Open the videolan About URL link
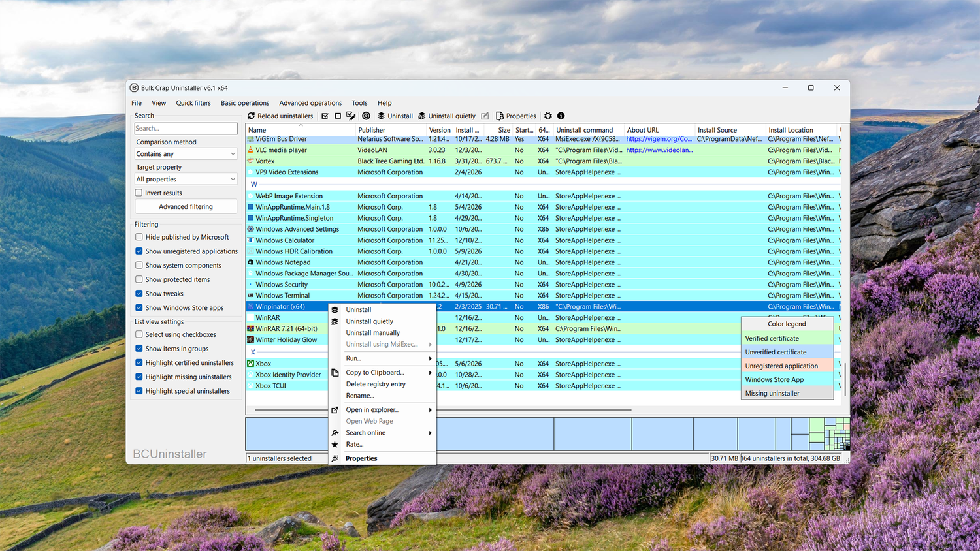The width and height of the screenshot is (980, 551). (659, 150)
